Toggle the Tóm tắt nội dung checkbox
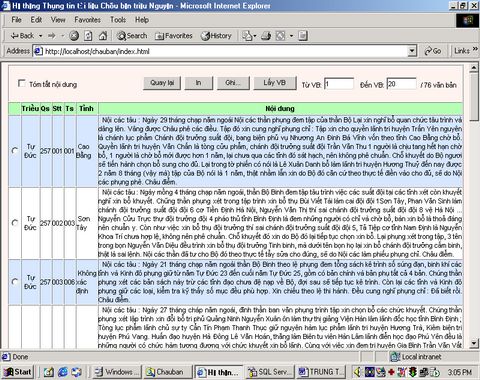Viewport: 480px width, 380px height. (x=22, y=83)
